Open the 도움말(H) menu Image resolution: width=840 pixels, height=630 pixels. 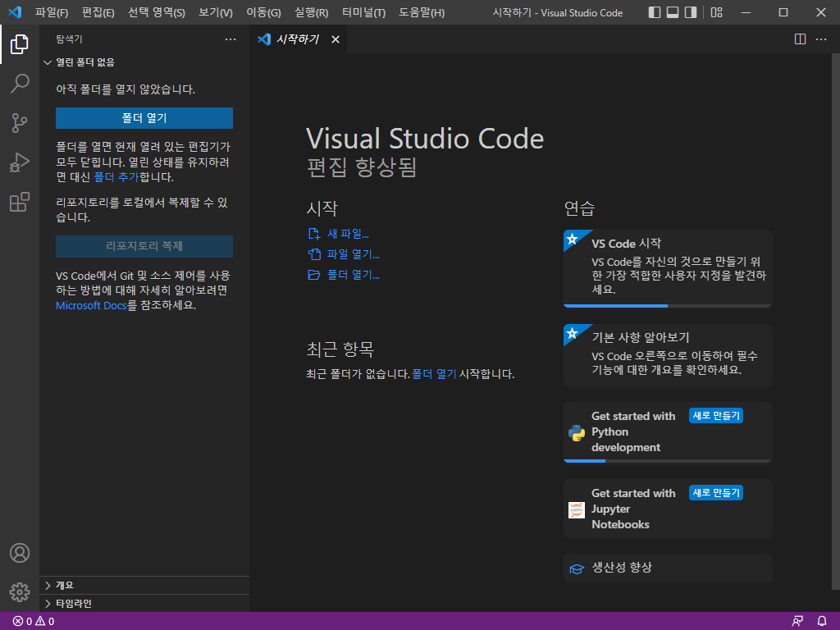pyautogui.click(x=422, y=12)
